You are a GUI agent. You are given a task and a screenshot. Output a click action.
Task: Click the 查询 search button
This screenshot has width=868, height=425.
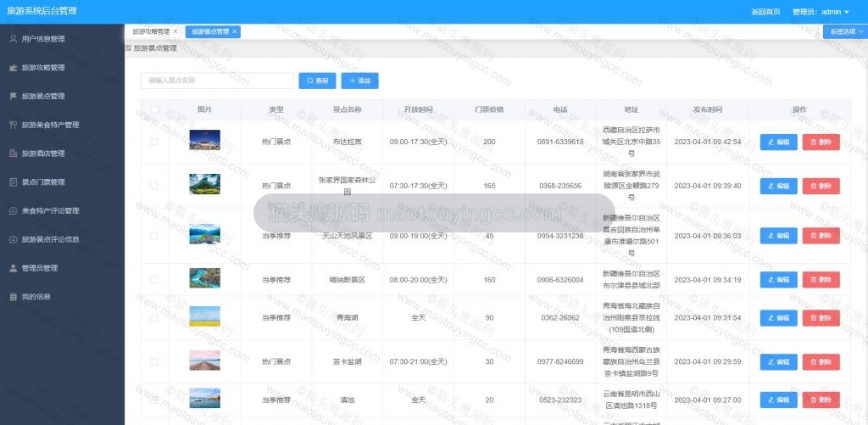pyautogui.click(x=317, y=81)
